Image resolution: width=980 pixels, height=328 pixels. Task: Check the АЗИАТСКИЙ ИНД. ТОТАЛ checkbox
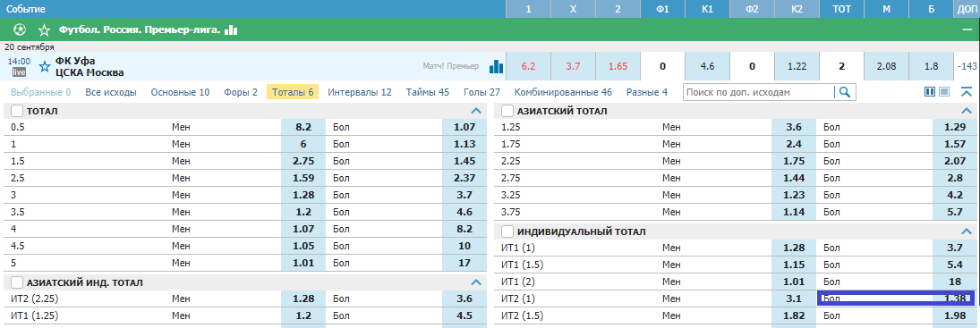(x=17, y=282)
